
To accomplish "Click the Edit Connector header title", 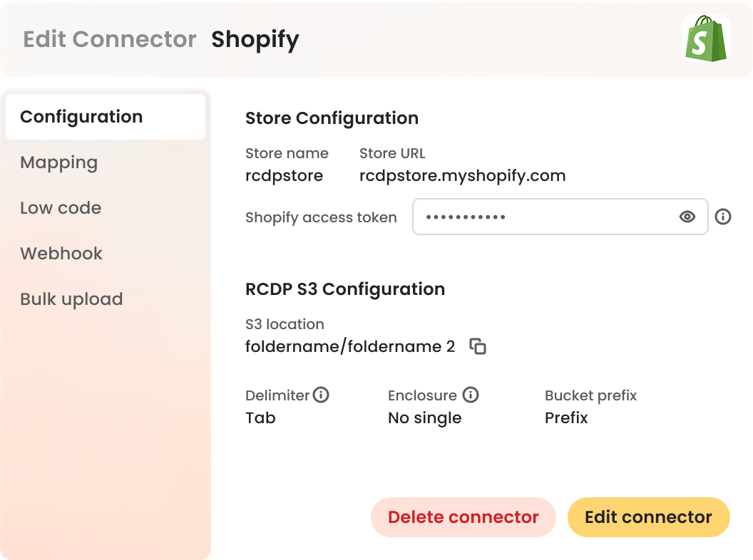I will click(110, 39).
